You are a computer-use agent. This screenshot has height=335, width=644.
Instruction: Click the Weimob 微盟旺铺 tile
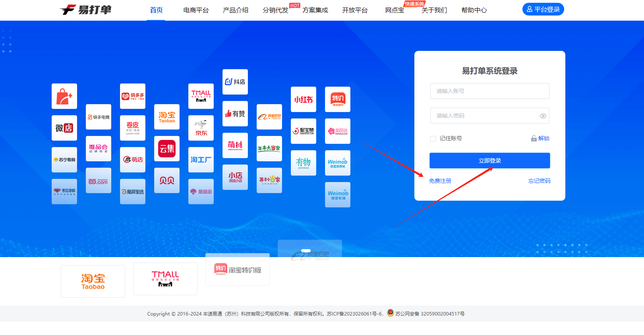[338, 195]
